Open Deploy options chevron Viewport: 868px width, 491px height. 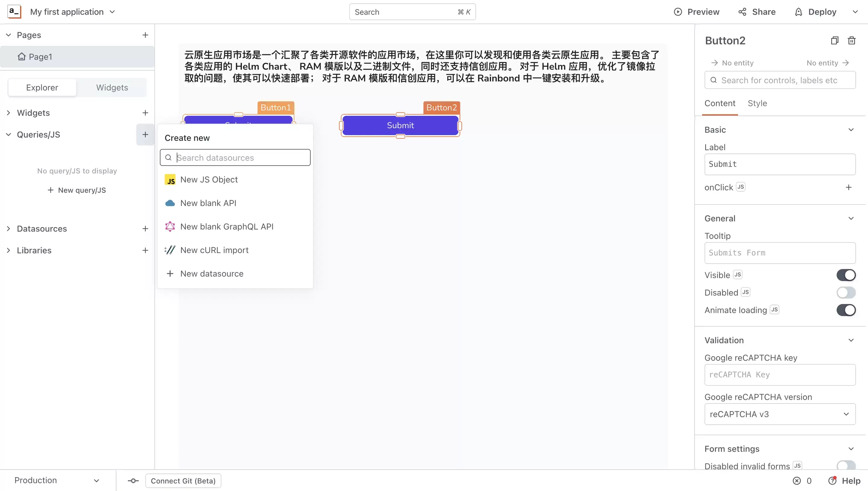coord(855,12)
